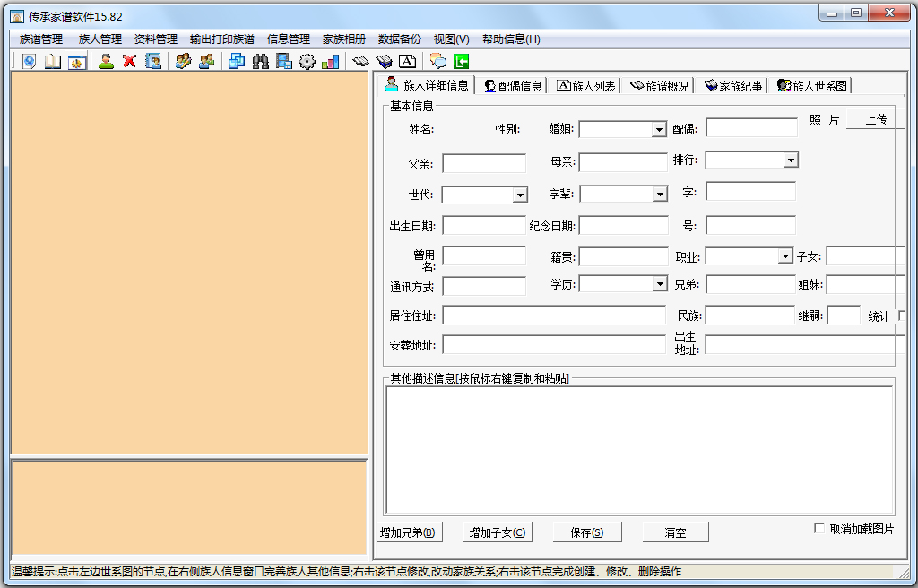This screenshot has width=918, height=588.
Task: Expand the 职业 dropdown
Action: (x=785, y=256)
